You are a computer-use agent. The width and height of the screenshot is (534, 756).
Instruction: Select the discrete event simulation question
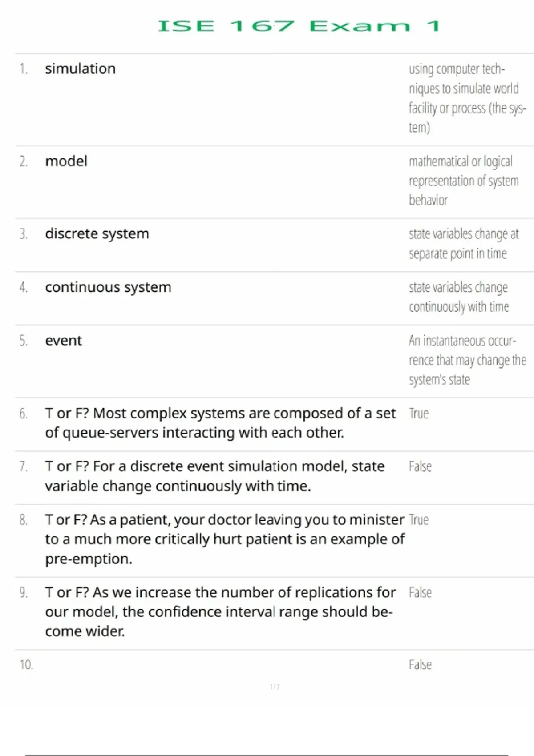point(214,476)
